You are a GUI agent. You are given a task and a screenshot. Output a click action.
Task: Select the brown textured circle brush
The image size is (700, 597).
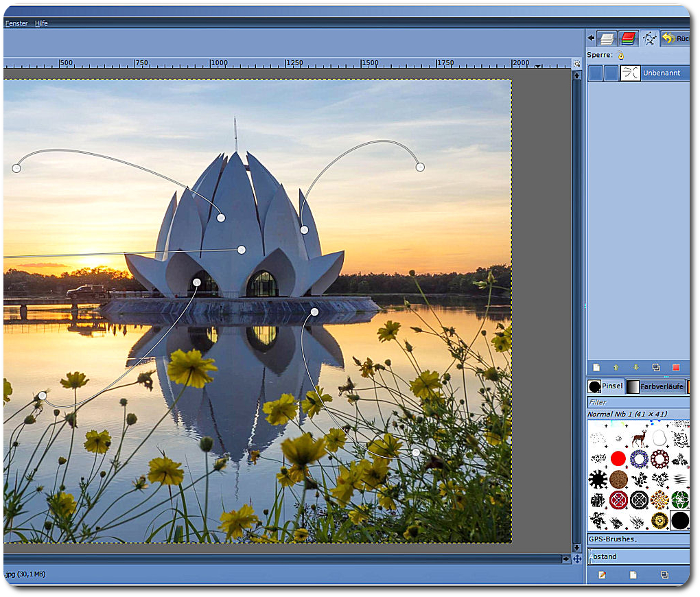618,479
